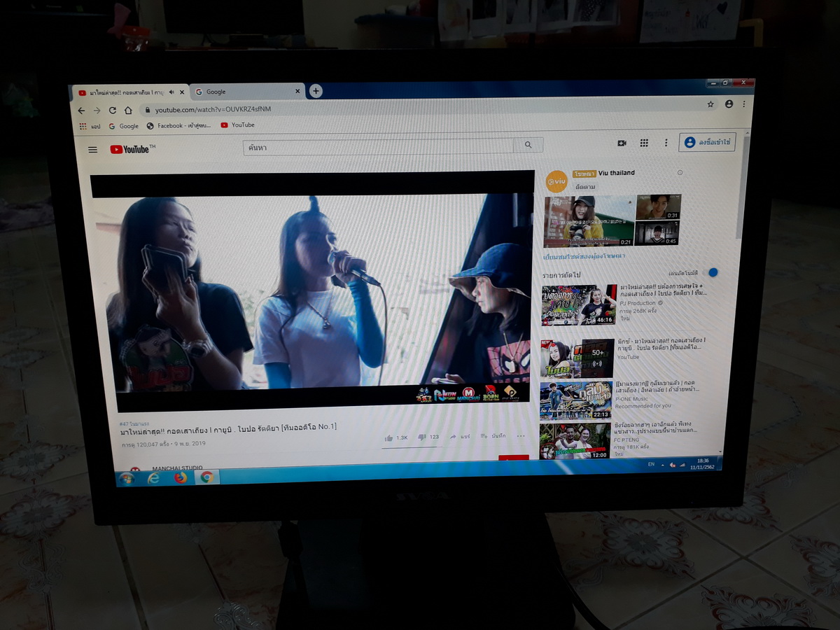Click the Chrome taskbar icon
Image resolution: width=840 pixels, height=630 pixels.
[x=207, y=477]
